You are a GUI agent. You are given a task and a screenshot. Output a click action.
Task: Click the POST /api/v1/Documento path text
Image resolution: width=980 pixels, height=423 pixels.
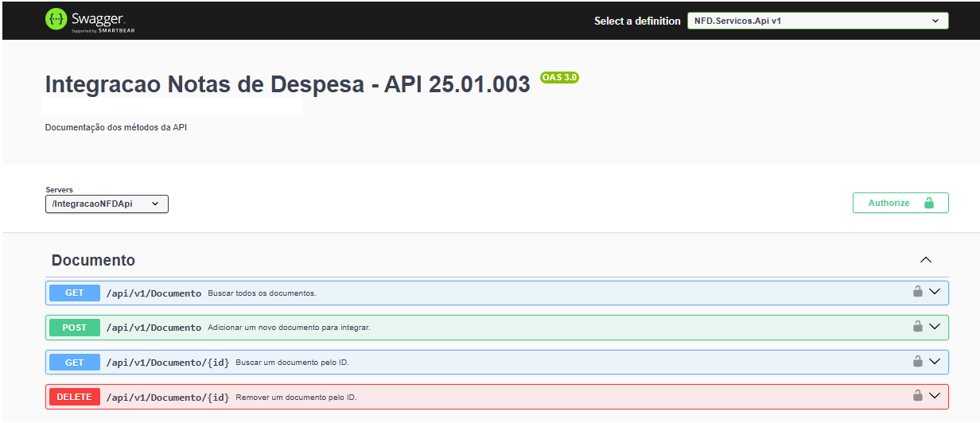click(154, 328)
